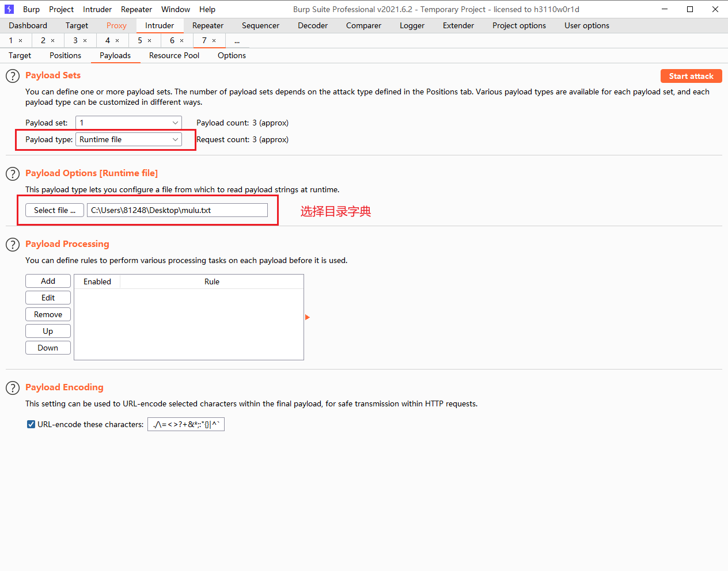Click the Add button under Payload Processing
The image size is (728, 571).
click(x=48, y=280)
